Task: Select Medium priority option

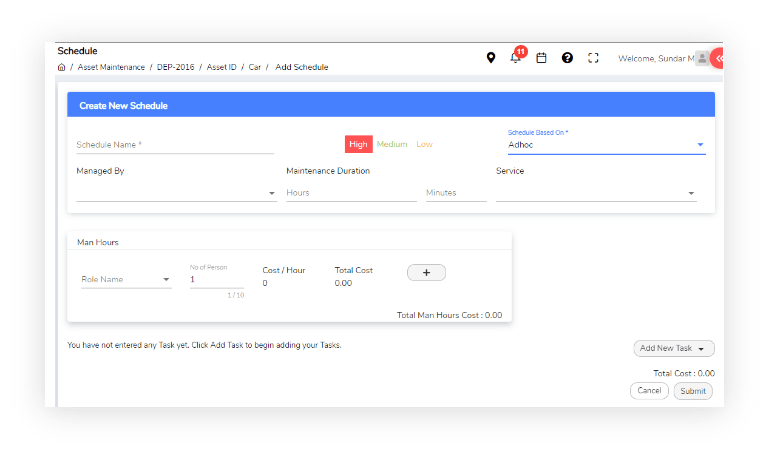Action: coord(392,144)
